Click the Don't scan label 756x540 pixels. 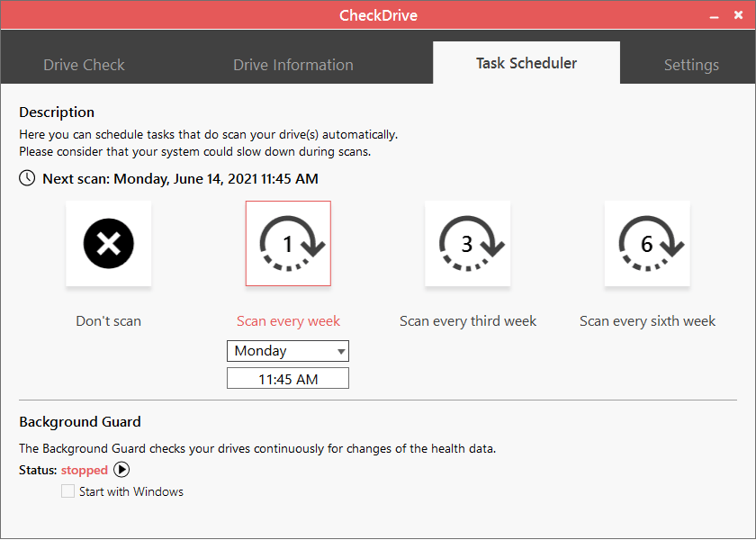109,321
